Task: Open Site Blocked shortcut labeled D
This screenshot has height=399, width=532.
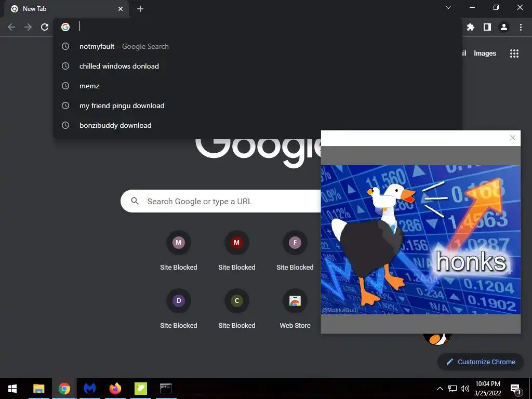Action: [x=179, y=309]
